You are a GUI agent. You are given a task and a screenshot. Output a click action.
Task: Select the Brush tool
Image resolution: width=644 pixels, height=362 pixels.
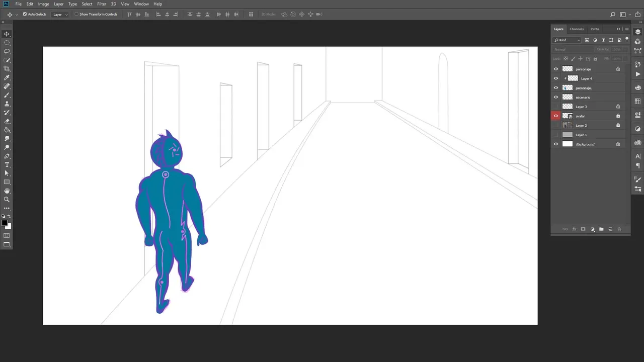coord(7,95)
